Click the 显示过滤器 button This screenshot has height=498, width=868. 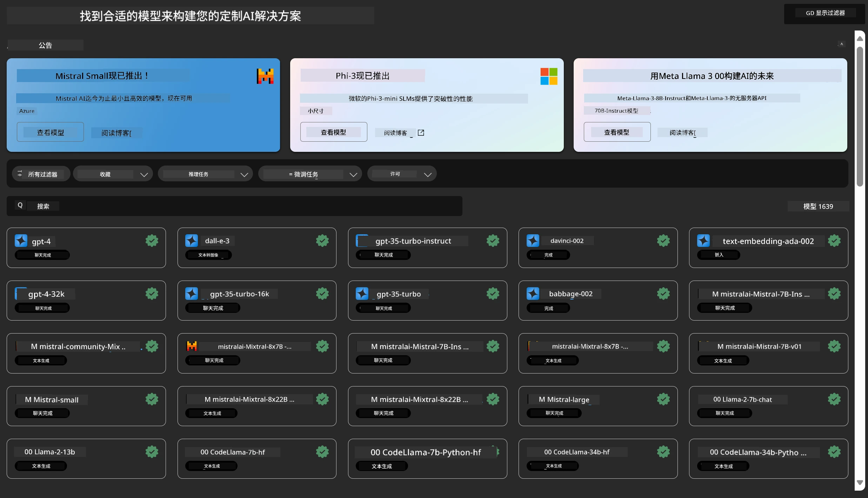point(825,13)
